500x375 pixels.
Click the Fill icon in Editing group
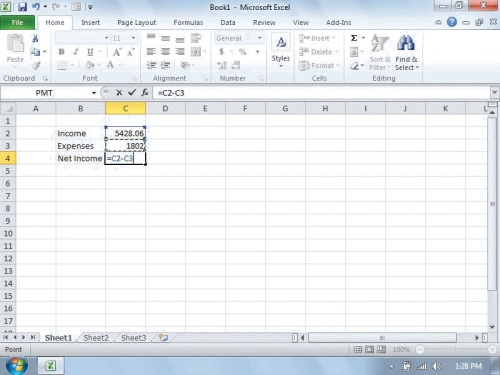(354, 52)
